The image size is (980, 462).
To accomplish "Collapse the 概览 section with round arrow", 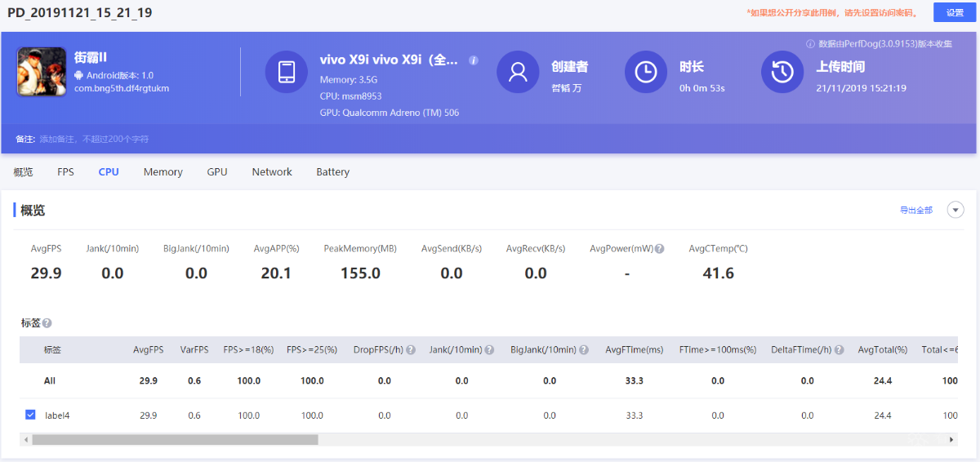I will [955, 210].
